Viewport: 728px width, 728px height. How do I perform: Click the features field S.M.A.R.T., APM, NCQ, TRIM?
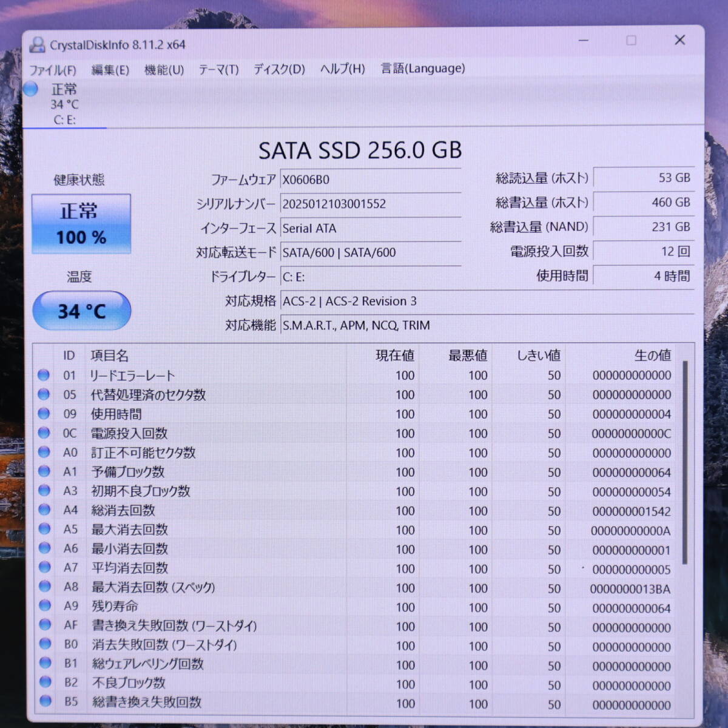(x=487, y=325)
